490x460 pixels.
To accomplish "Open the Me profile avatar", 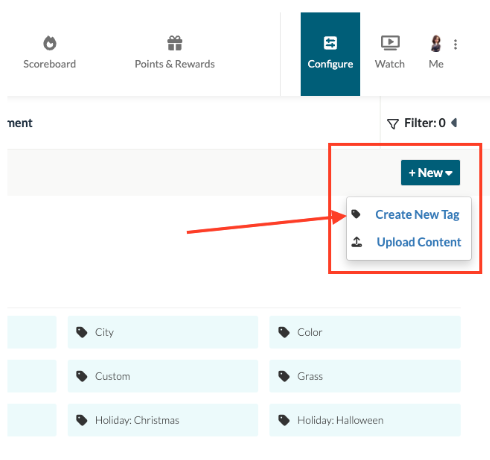I will 436,43.
